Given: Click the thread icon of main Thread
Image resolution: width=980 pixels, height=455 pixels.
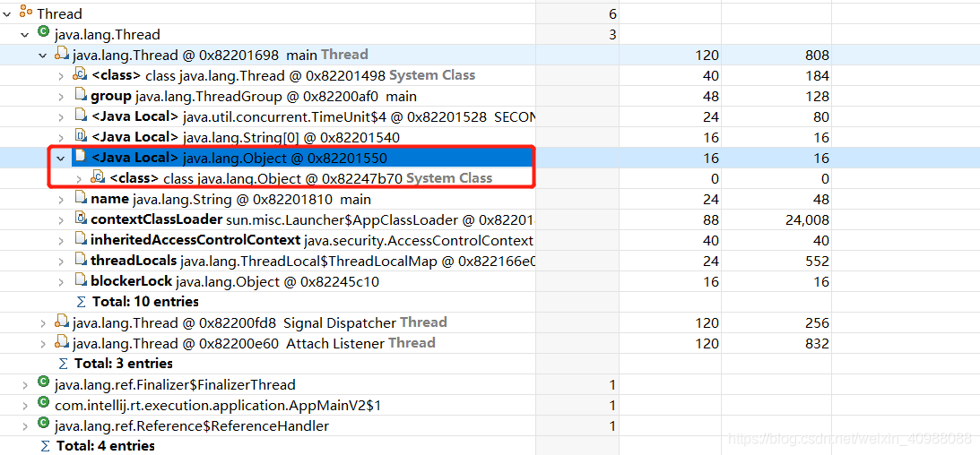Looking at the screenshot, I should (x=61, y=54).
